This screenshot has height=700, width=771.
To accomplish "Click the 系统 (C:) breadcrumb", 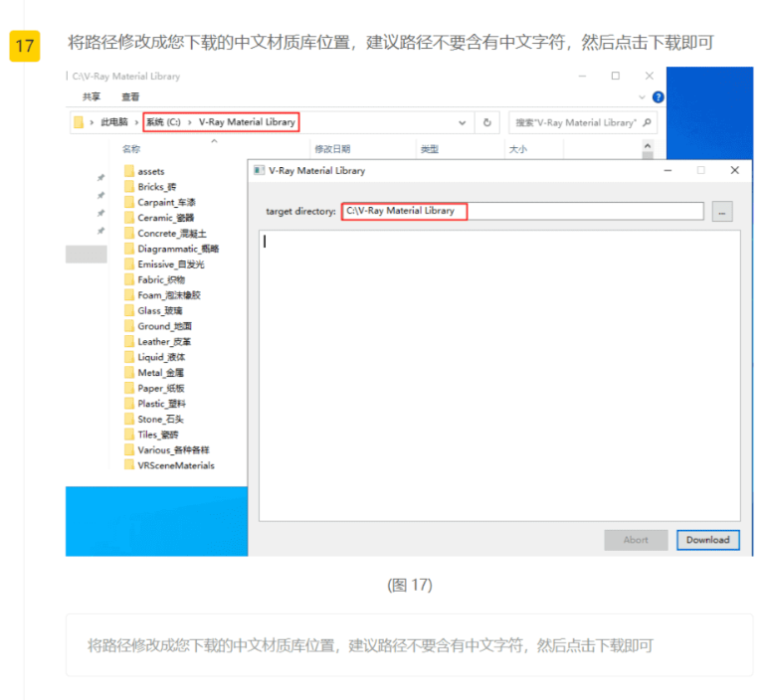I will point(163,122).
